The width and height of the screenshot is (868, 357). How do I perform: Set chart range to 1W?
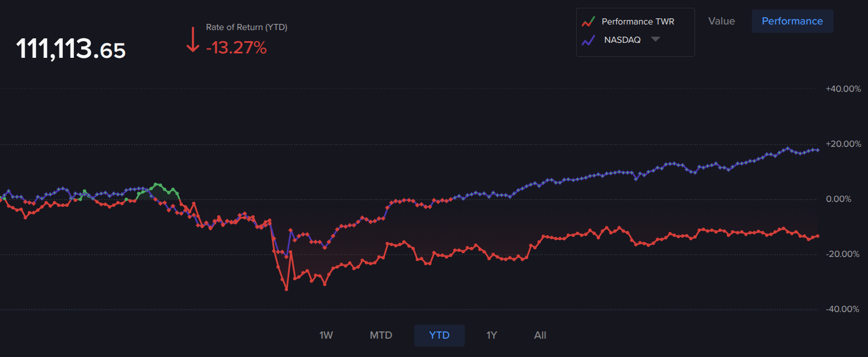[326, 335]
